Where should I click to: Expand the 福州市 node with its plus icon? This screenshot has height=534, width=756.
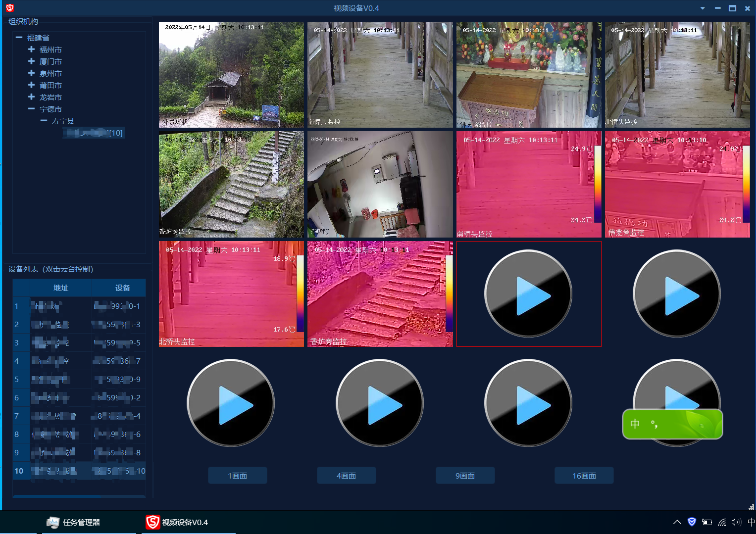point(31,49)
